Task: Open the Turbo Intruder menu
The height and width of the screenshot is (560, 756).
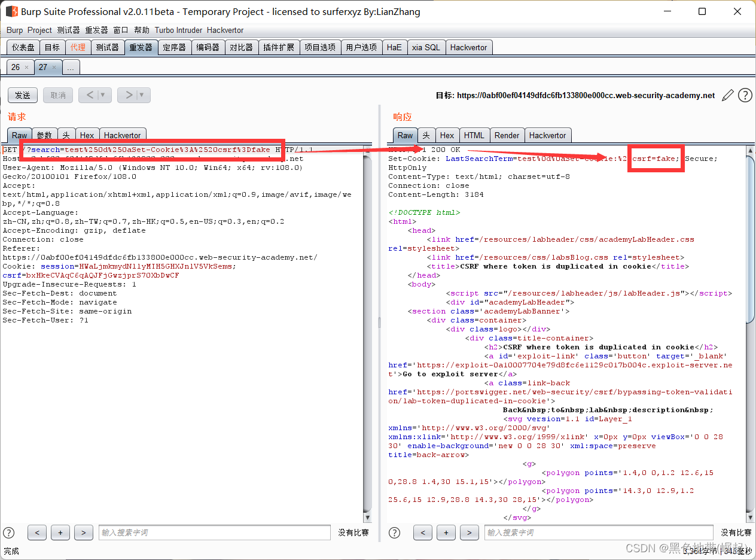Action: pyautogui.click(x=178, y=30)
